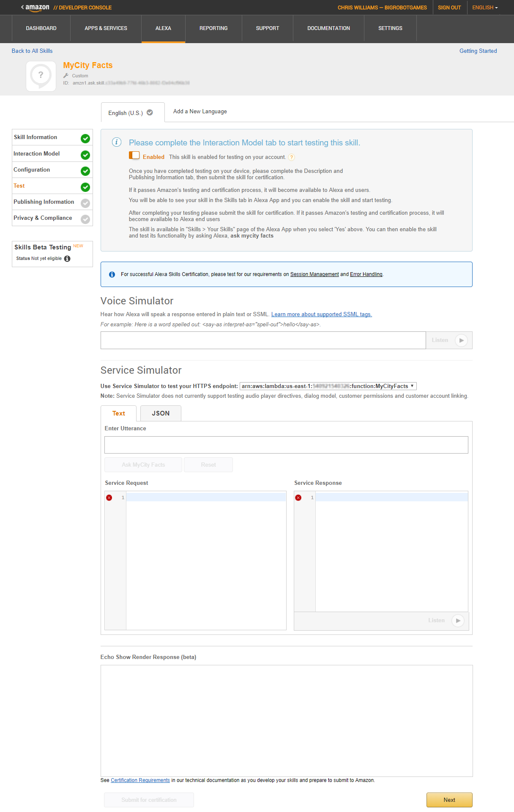Image resolution: width=514 pixels, height=812 pixels.
Task: Click the Service Request error icon
Action: [109, 498]
